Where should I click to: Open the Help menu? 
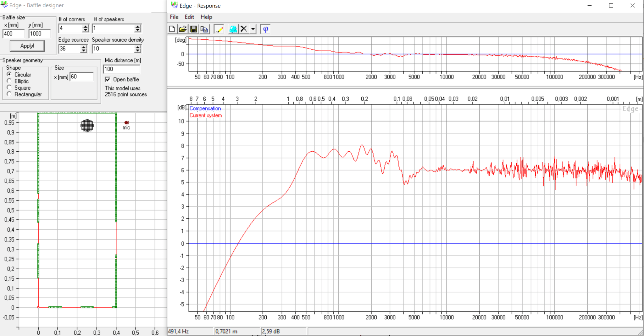click(206, 17)
